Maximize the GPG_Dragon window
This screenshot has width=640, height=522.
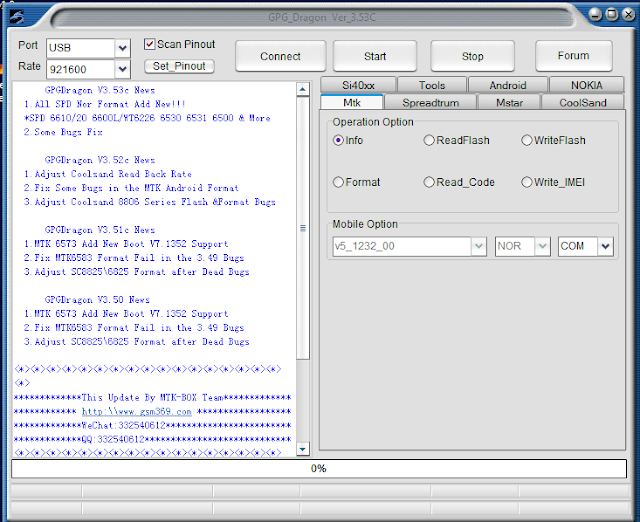612,15
